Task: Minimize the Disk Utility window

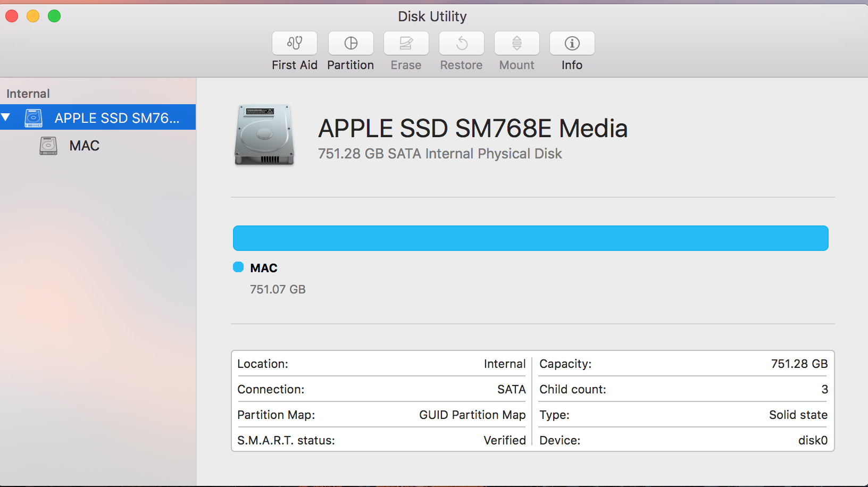Action: click(x=33, y=16)
